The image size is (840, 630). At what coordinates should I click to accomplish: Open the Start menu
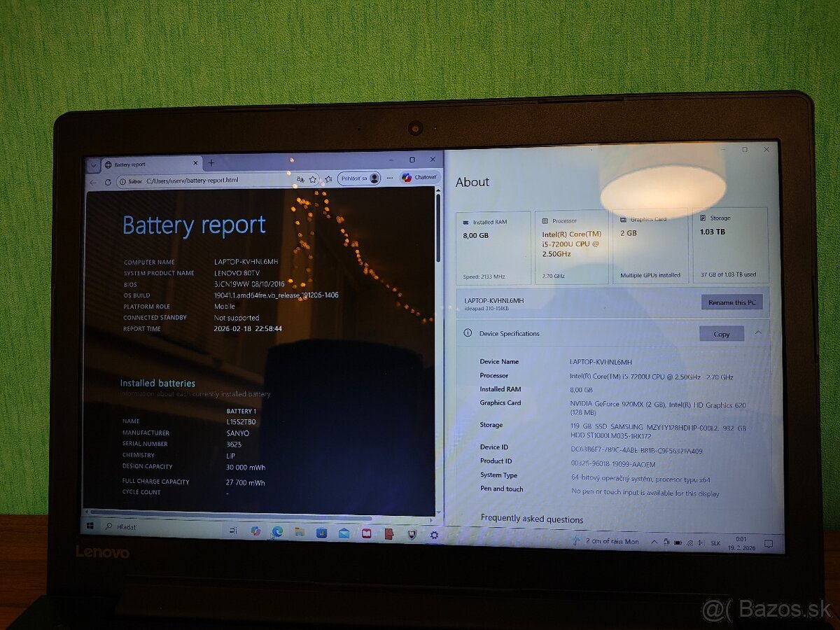pos(89,525)
